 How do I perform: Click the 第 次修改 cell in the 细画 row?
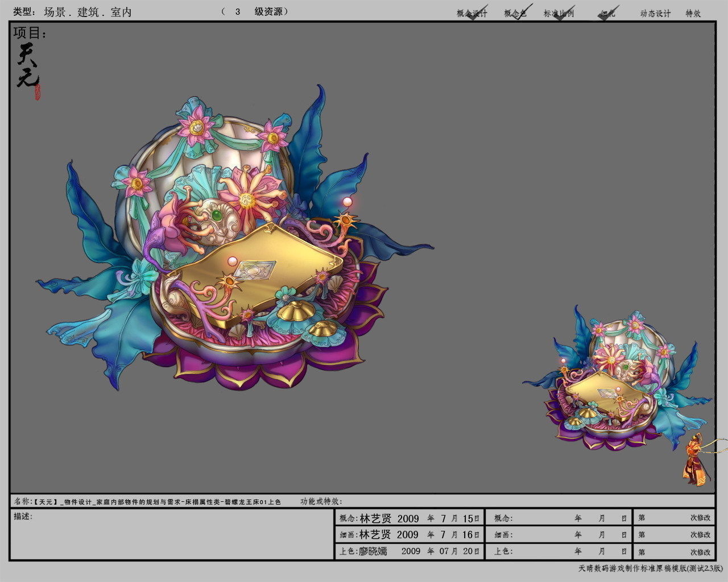click(x=674, y=535)
